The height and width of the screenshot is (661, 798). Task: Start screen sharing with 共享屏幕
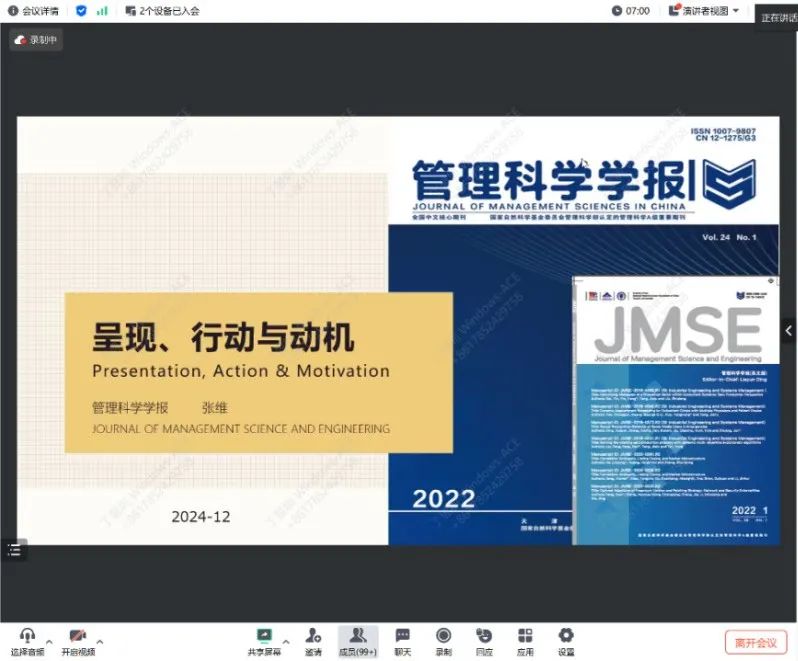click(x=264, y=636)
